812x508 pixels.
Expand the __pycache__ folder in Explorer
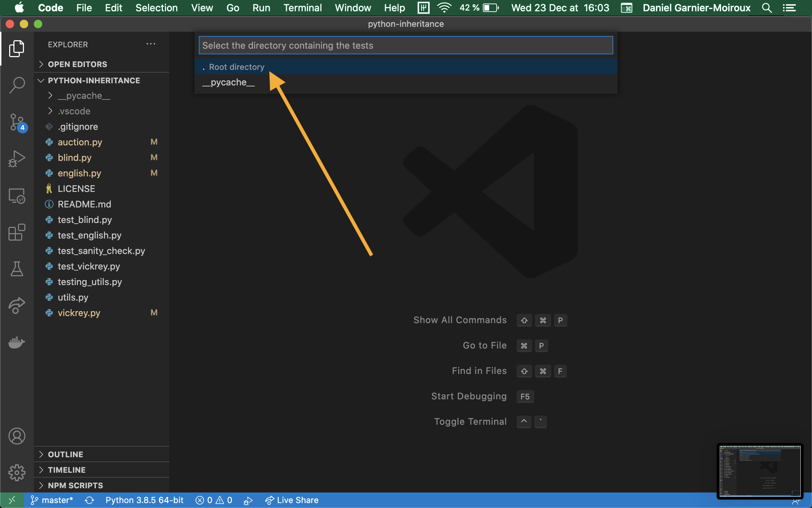(x=84, y=96)
